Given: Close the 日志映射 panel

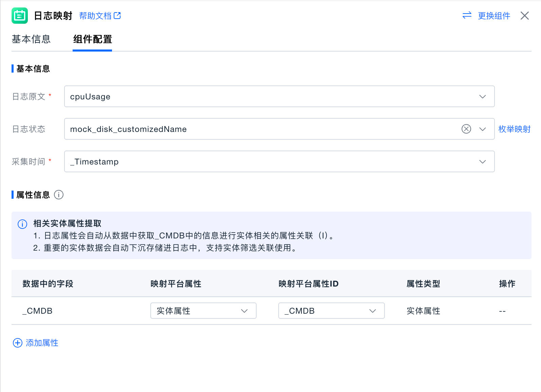Looking at the screenshot, I should pos(525,16).
